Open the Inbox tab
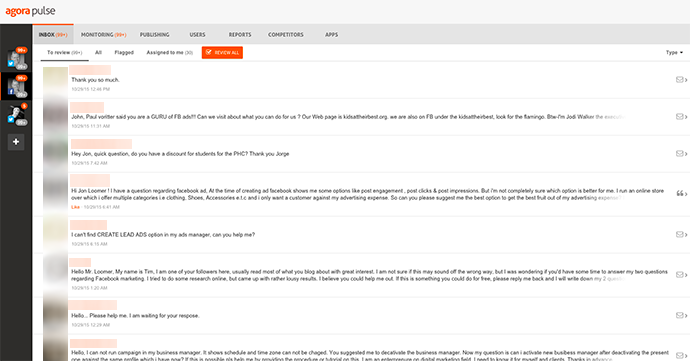Image resolution: width=690 pixels, height=361 pixels. tap(53, 34)
